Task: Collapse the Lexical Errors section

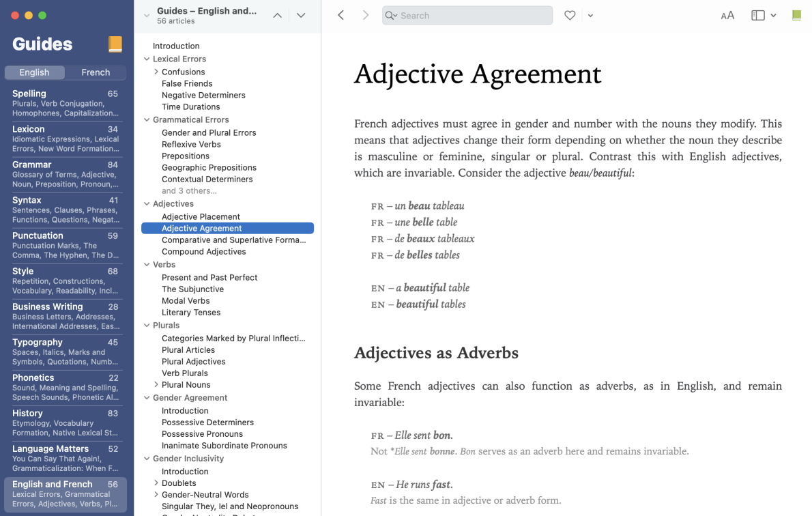Action: coord(147,59)
